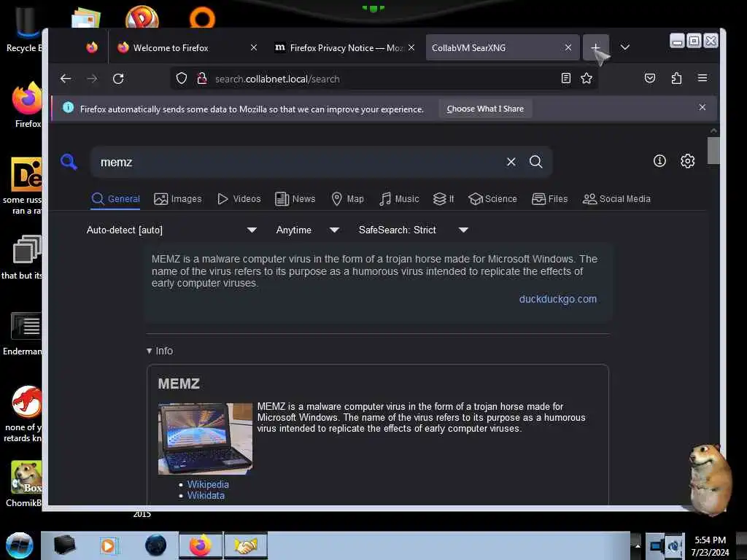Viewport: 747px width, 560px height.
Task: Open the list all tabs chevron
Action: tap(625, 47)
